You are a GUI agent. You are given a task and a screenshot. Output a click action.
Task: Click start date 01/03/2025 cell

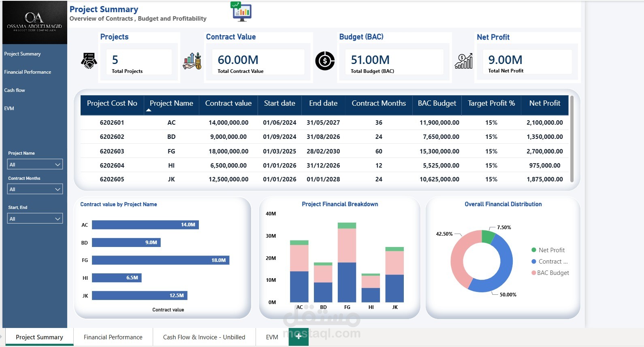point(279,151)
